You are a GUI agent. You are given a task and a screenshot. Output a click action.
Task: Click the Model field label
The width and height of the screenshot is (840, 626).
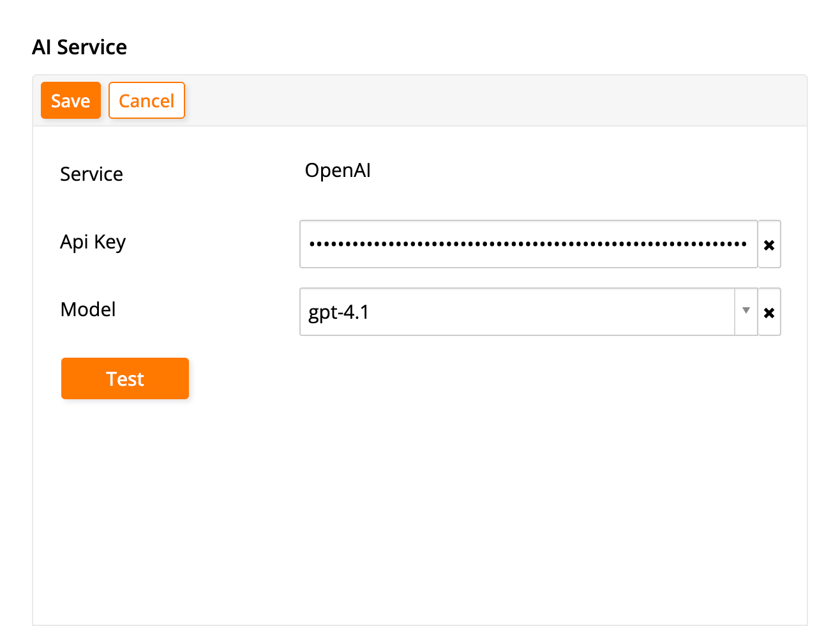[x=88, y=310]
